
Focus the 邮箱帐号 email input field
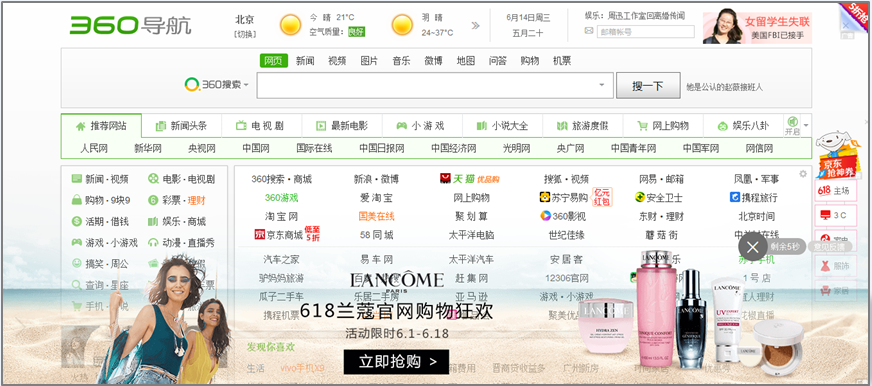tap(645, 32)
